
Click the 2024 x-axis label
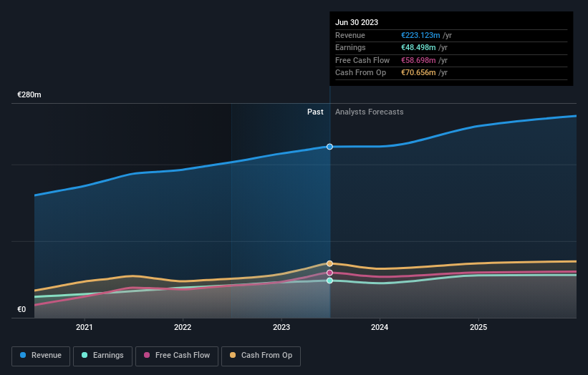[x=380, y=327]
